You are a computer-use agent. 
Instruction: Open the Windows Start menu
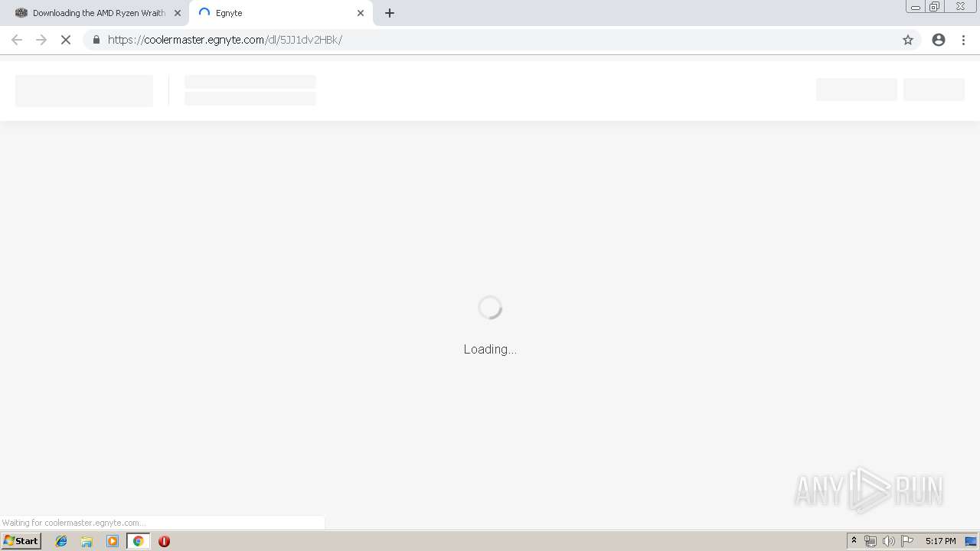(x=21, y=541)
